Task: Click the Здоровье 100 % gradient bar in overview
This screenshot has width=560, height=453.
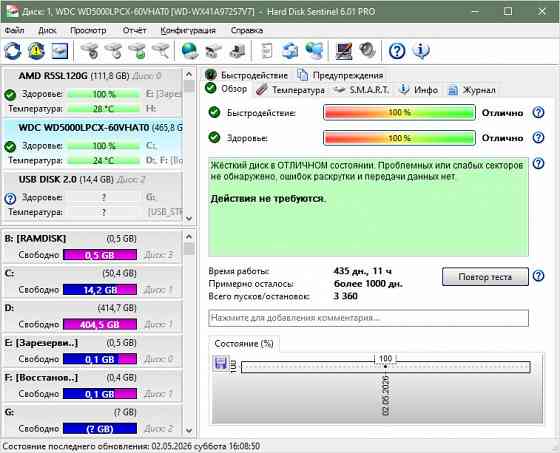Action: (399, 138)
